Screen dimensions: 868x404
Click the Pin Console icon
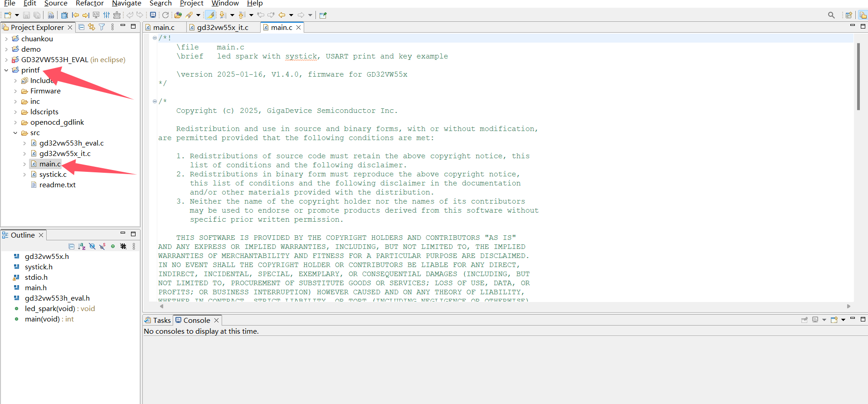(x=805, y=320)
